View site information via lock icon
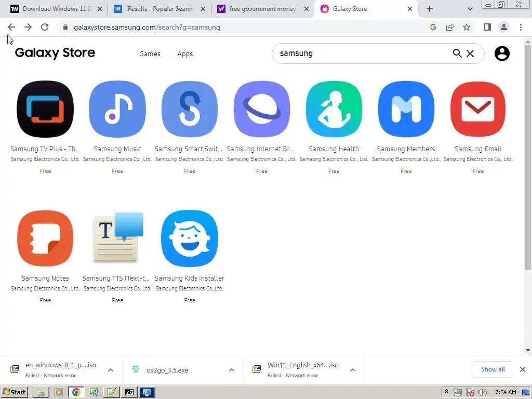This screenshot has width=532, height=399. (65, 27)
